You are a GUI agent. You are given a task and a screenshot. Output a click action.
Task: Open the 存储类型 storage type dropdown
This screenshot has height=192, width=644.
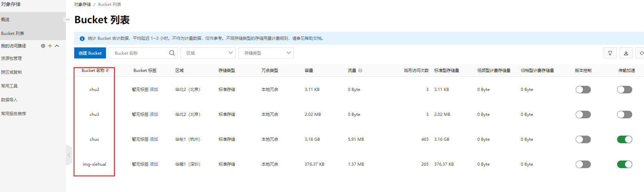(266, 53)
